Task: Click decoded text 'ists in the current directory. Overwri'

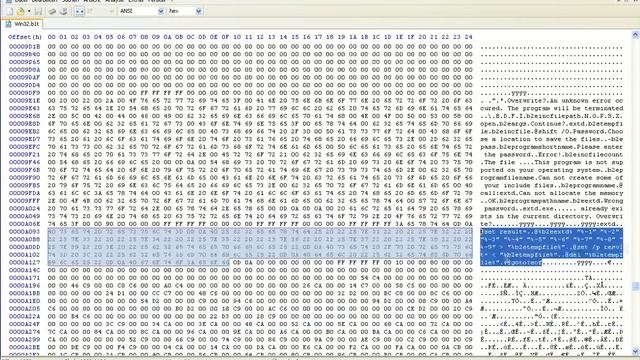Action: tap(552, 216)
